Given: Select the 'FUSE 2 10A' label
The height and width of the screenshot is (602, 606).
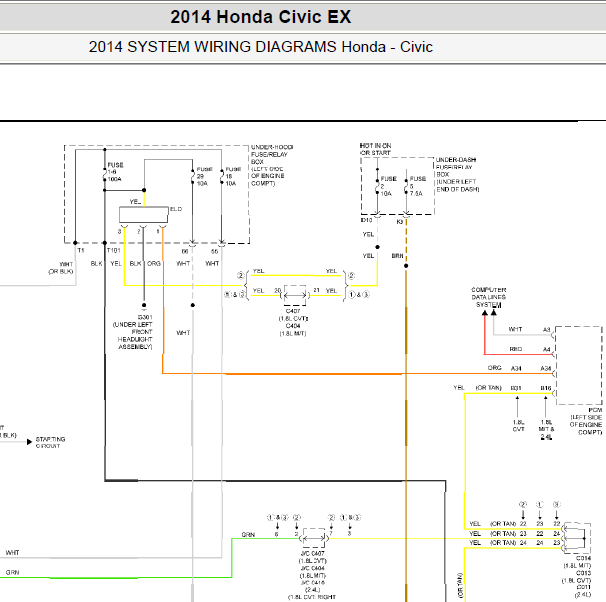Looking at the screenshot, I should (x=388, y=186).
